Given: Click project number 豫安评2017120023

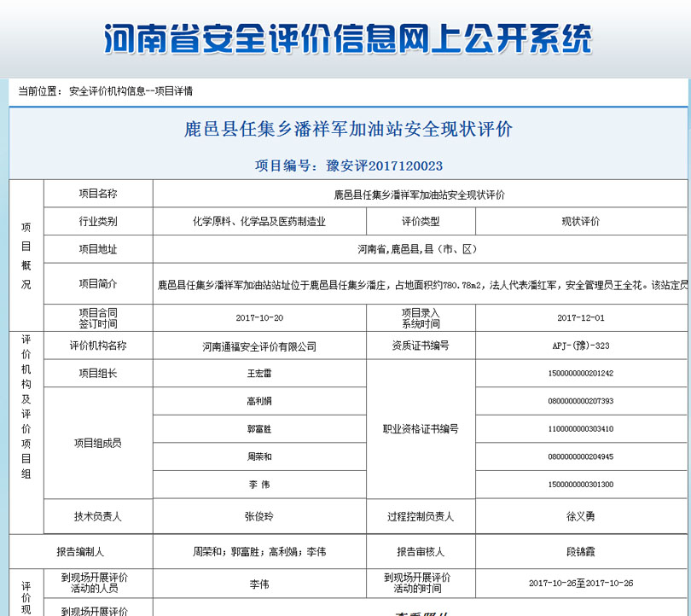Looking at the screenshot, I should [384, 166].
